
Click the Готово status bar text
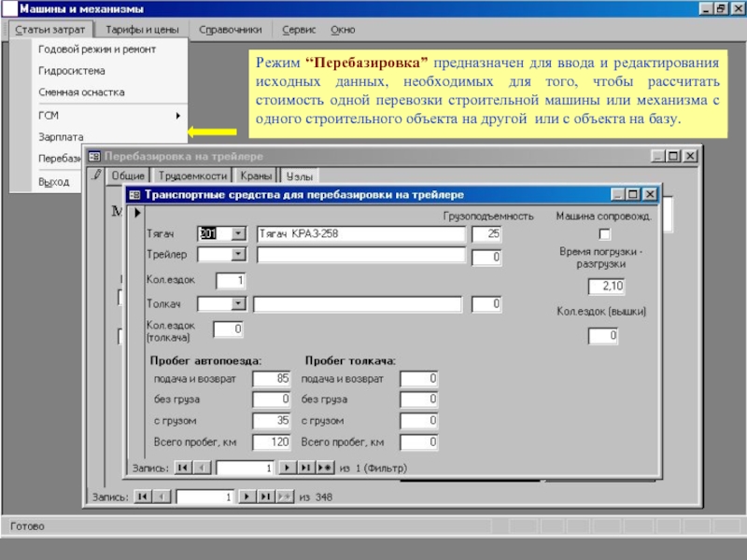coord(27,526)
